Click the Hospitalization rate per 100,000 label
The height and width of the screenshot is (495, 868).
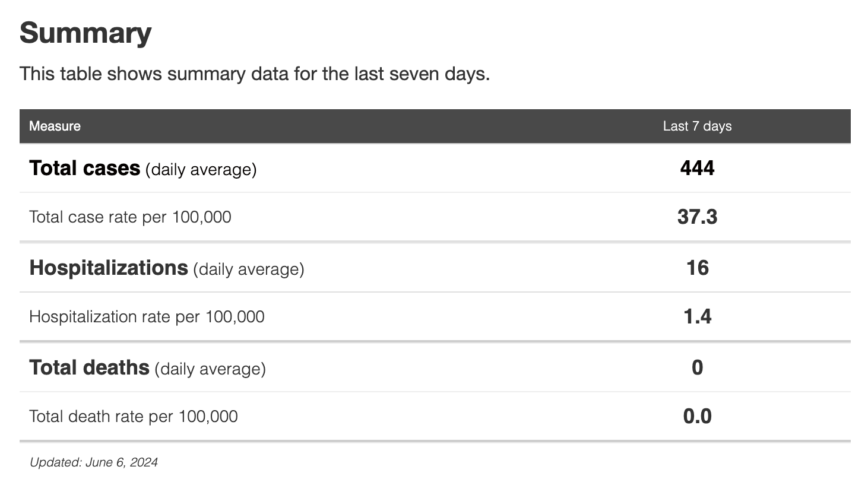coord(147,316)
